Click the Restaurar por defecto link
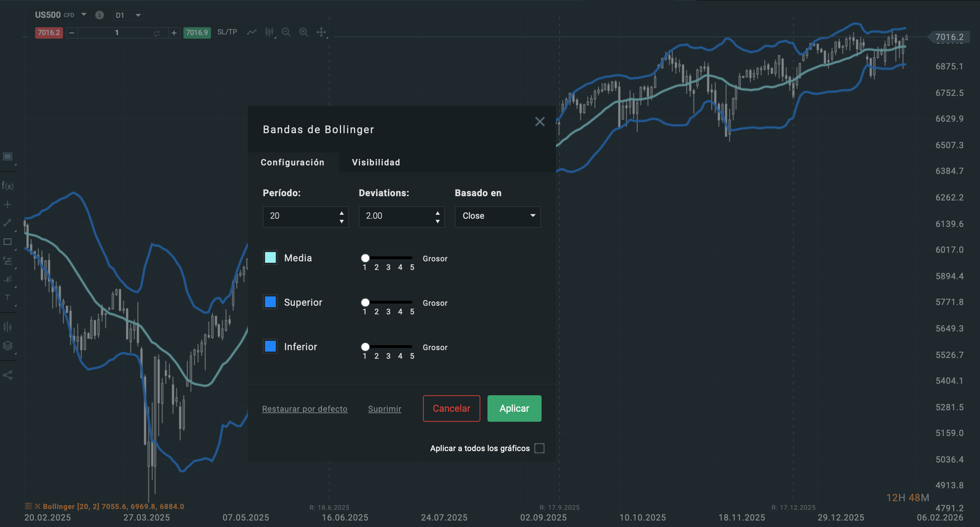980x527 pixels. pyautogui.click(x=304, y=409)
